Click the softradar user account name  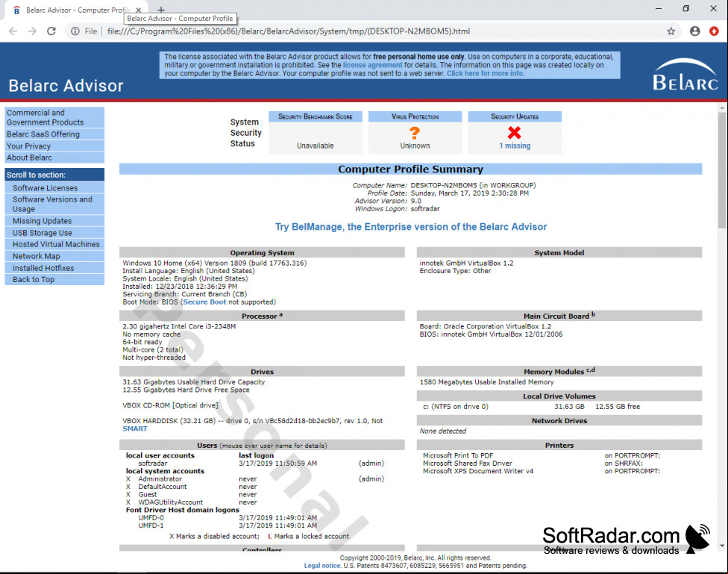153,464
